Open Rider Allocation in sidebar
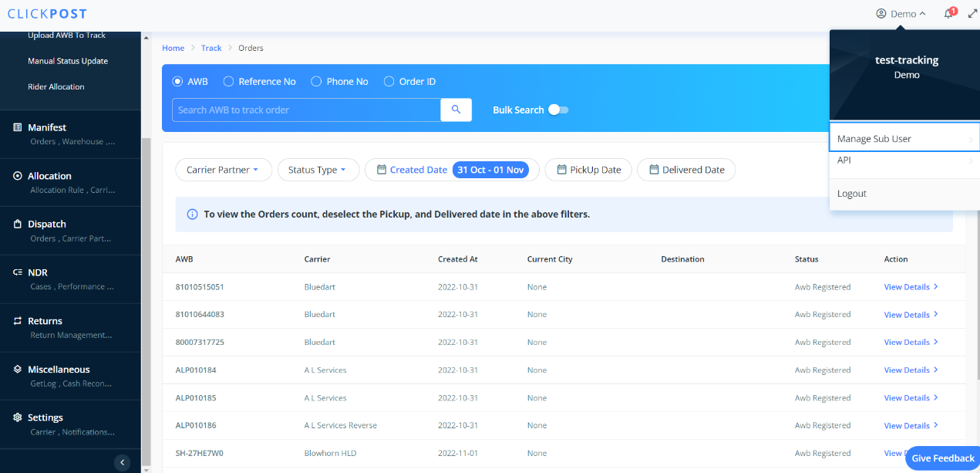Viewport: 980px width, 473px height. click(x=56, y=86)
